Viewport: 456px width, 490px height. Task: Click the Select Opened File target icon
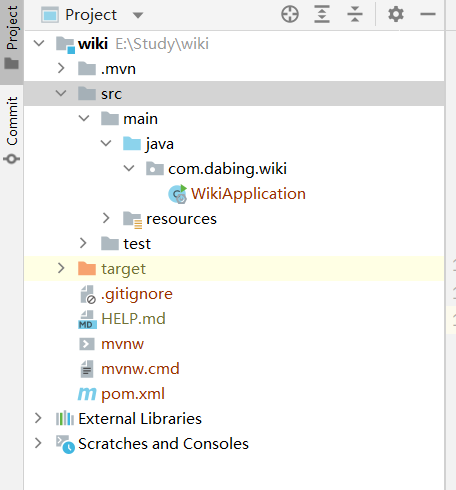tap(290, 14)
